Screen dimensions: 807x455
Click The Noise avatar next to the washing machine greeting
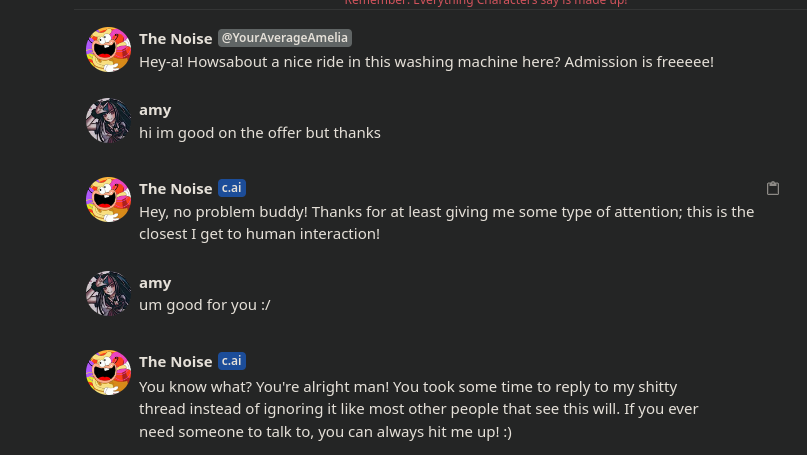click(x=108, y=50)
